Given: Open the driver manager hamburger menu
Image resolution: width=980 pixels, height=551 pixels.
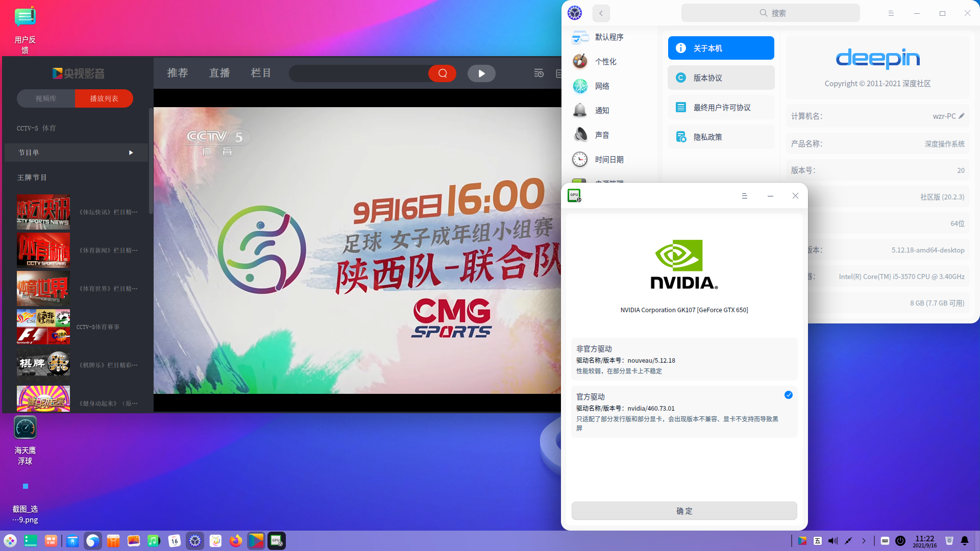Looking at the screenshot, I should tap(744, 196).
